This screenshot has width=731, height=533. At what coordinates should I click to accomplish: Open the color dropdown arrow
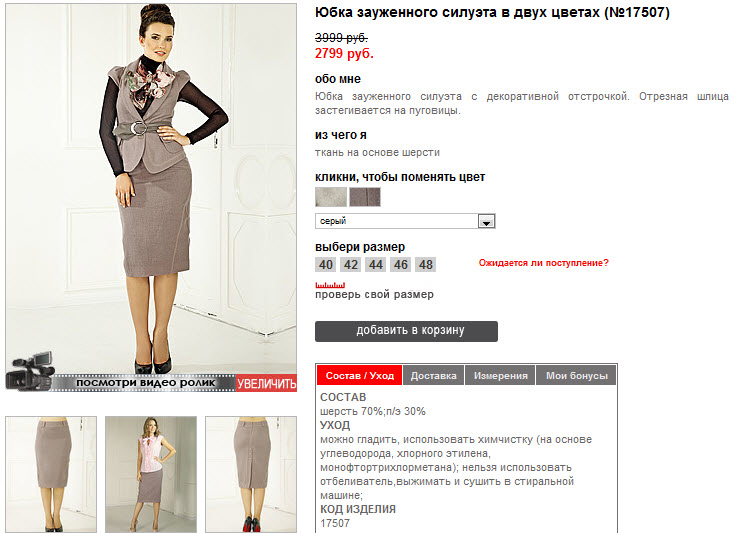point(486,221)
